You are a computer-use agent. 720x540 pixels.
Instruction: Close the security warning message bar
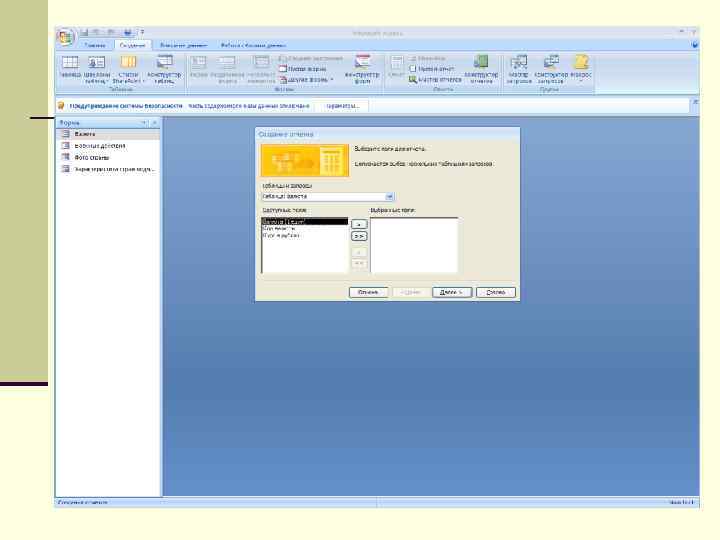tap(695, 102)
